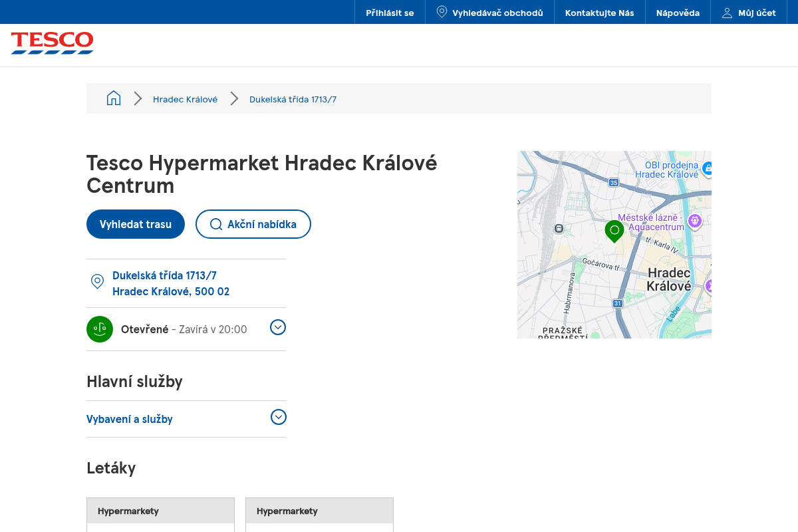Click the user account icon
The width and height of the screenshot is (798, 532).
727,13
